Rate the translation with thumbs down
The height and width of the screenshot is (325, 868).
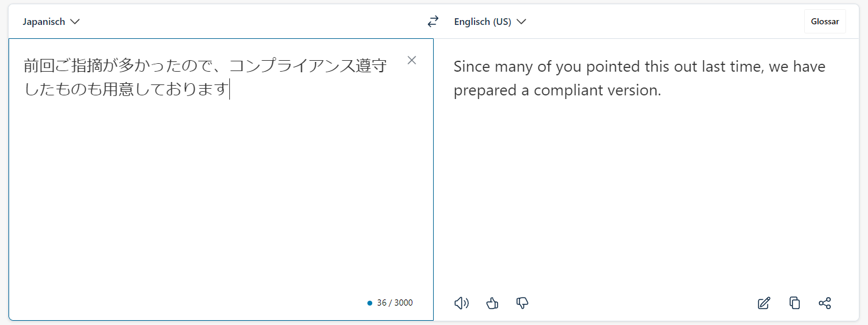point(522,303)
